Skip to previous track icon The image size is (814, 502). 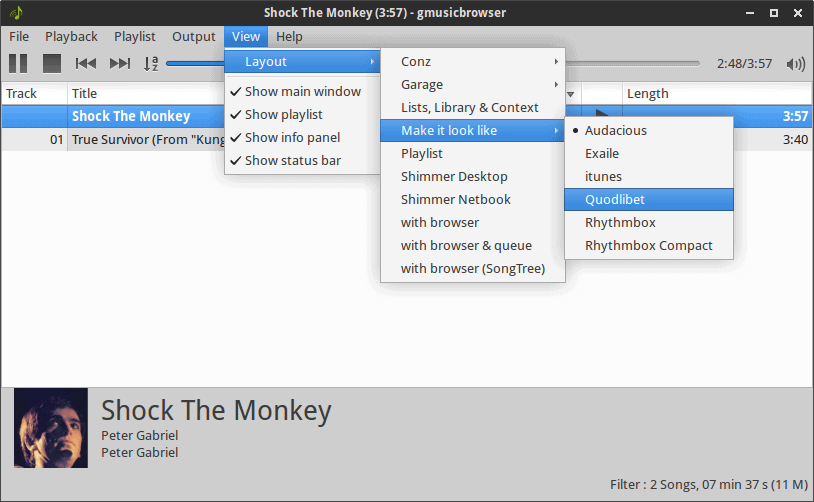pyautogui.click(x=86, y=63)
